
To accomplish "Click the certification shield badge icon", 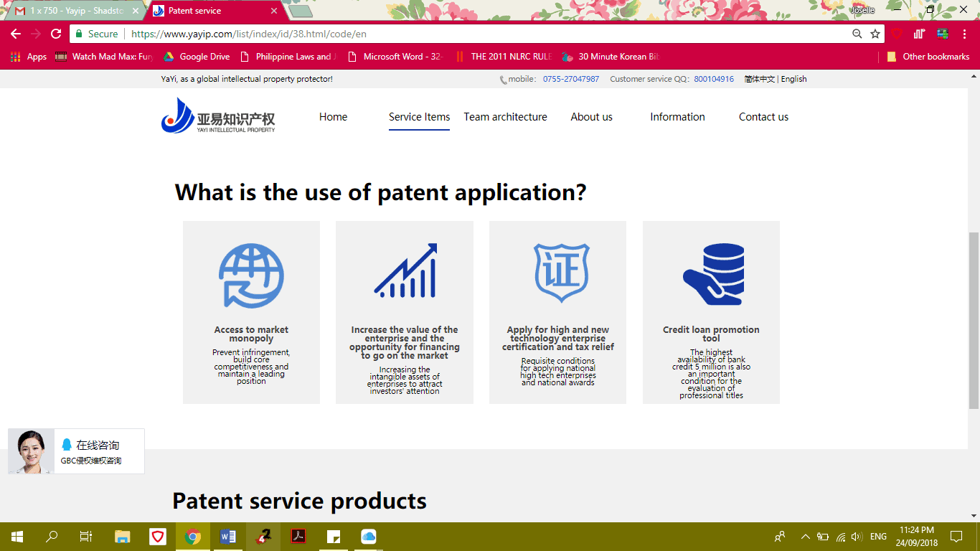I will pyautogui.click(x=561, y=273).
